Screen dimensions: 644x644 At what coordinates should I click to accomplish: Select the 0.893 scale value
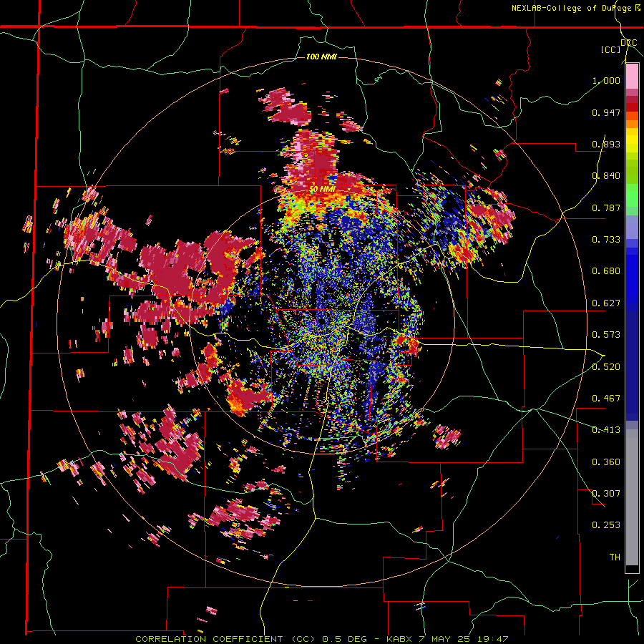pyautogui.click(x=606, y=144)
